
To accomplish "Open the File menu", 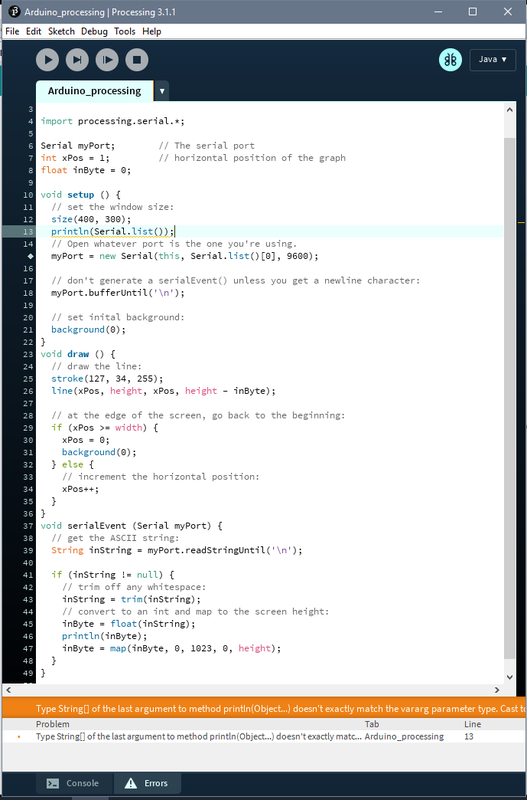I will [x=12, y=31].
